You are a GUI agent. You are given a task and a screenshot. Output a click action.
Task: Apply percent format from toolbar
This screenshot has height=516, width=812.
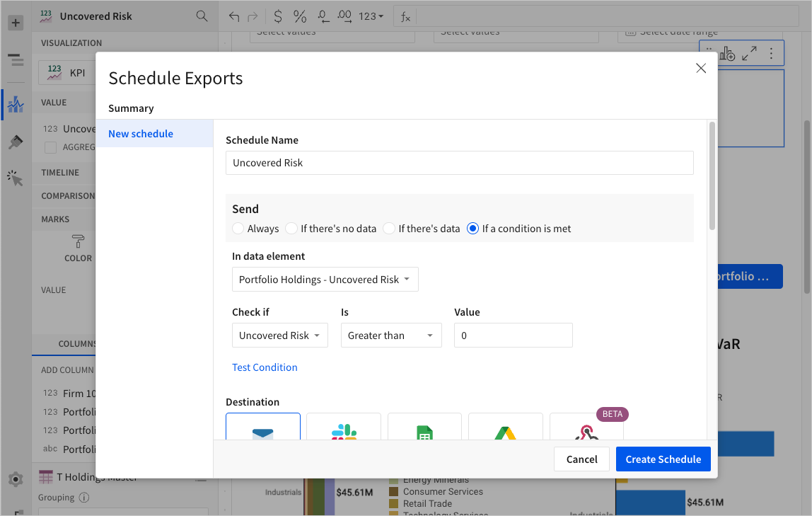[300, 16]
